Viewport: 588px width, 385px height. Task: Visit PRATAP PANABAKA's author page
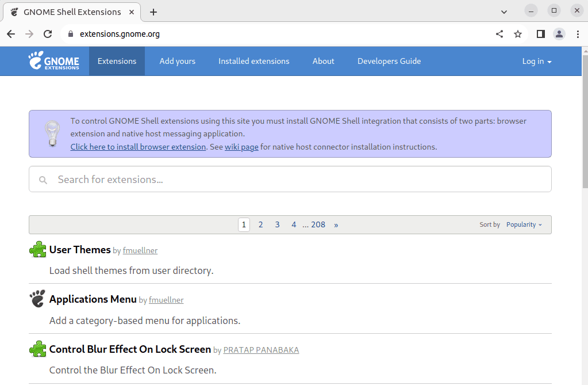tap(261, 349)
